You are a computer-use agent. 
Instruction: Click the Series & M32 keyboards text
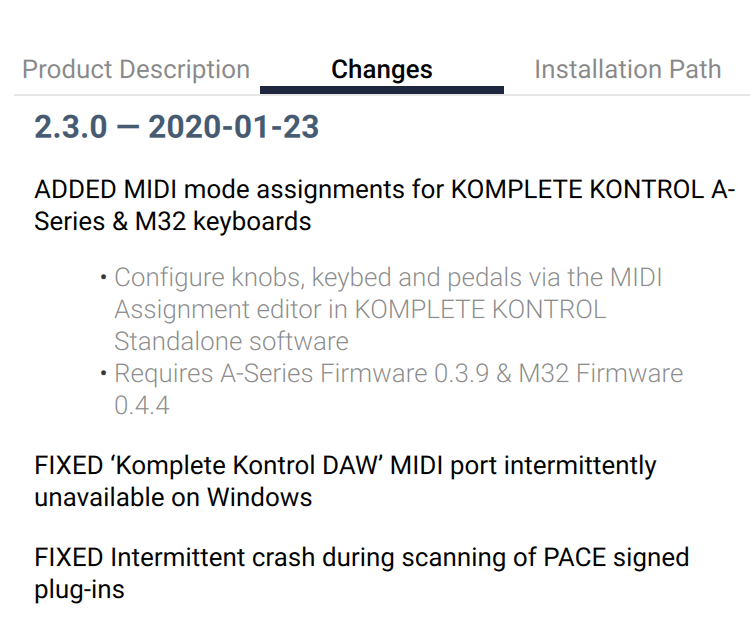point(173,222)
